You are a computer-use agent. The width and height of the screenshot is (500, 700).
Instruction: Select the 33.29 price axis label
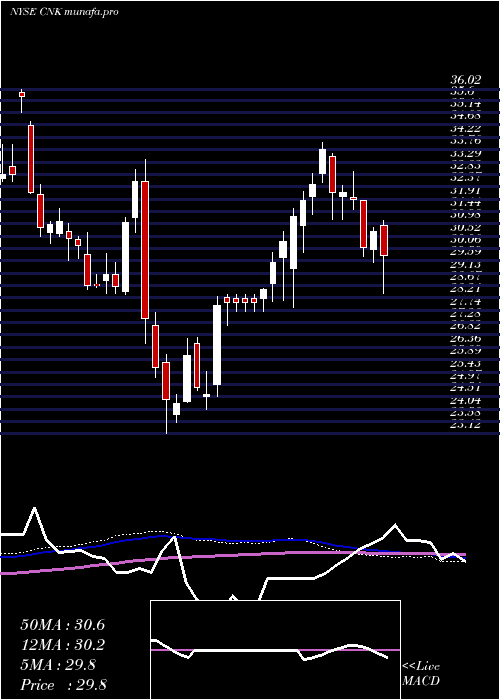(466, 154)
